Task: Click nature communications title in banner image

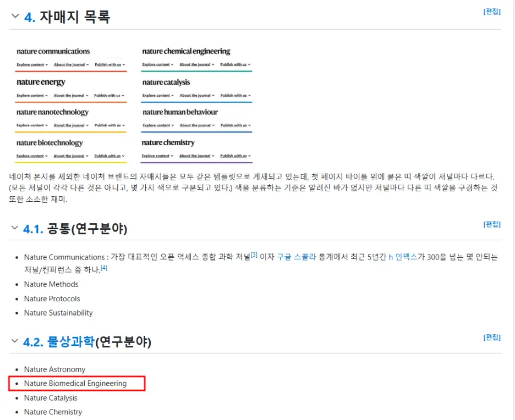Action: point(53,51)
